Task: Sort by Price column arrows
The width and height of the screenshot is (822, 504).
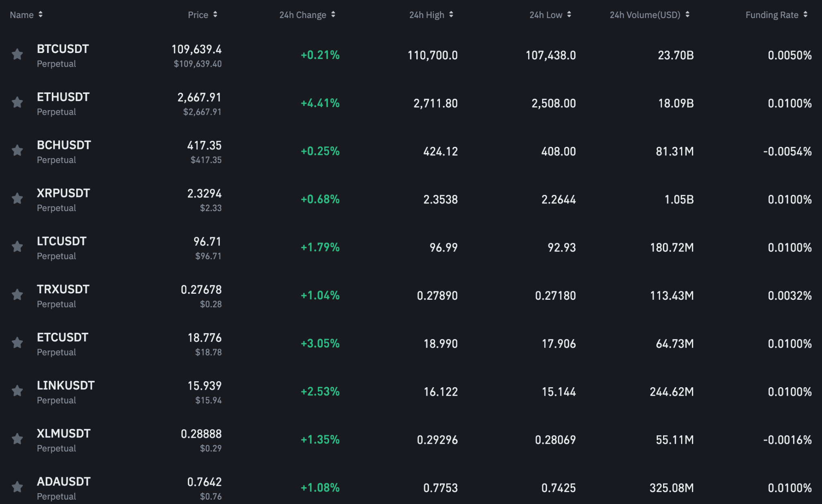Action: [x=203, y=15]
